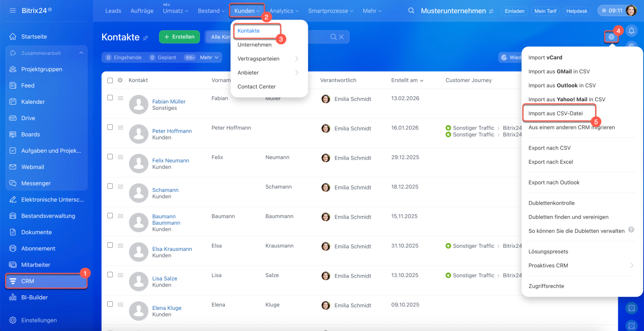Select Unternehmen in the Kunden dropdown
Viewport: 644px width, 331px height.
(255, 45)
